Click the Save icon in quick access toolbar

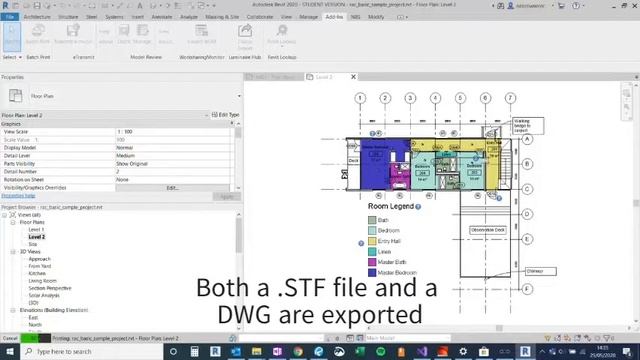click(x=37, y=6)
